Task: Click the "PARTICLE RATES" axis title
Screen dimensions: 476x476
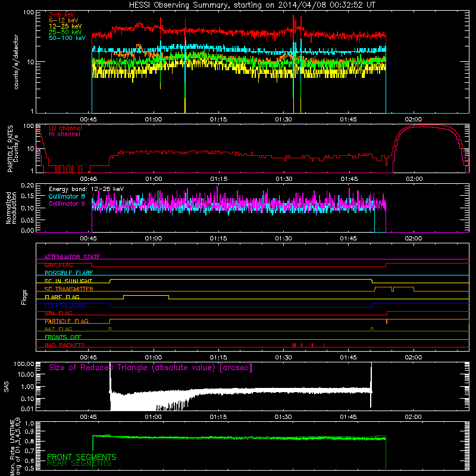Action: (10, 148)
